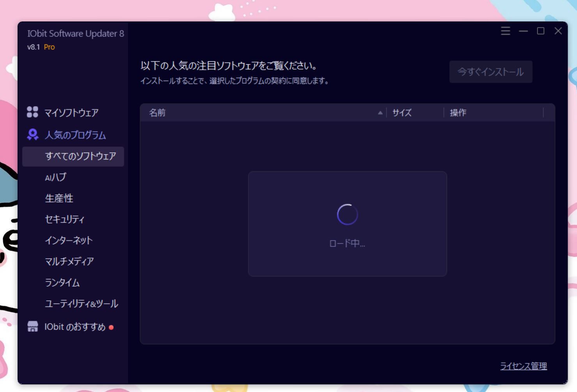Switch to the すべてのソフトウェア category
Viewport: 577px width, 392px height.
click(80, 156)
